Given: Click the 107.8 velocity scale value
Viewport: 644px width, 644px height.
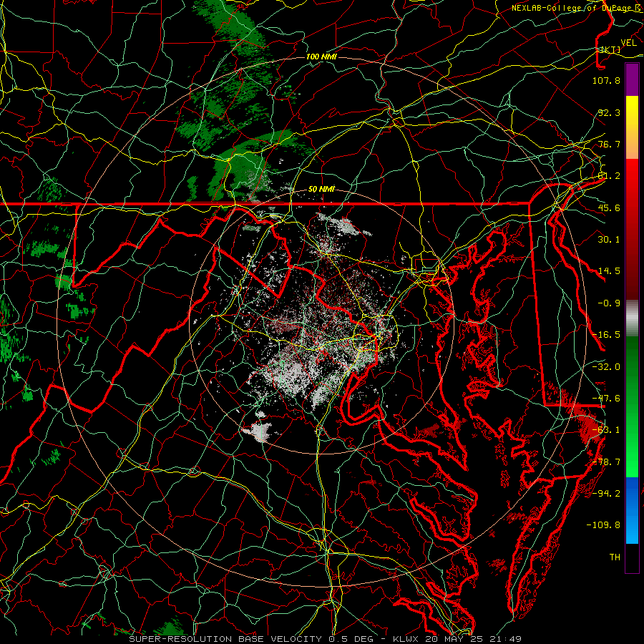Looking at the screenshot, I should (606, 80).
